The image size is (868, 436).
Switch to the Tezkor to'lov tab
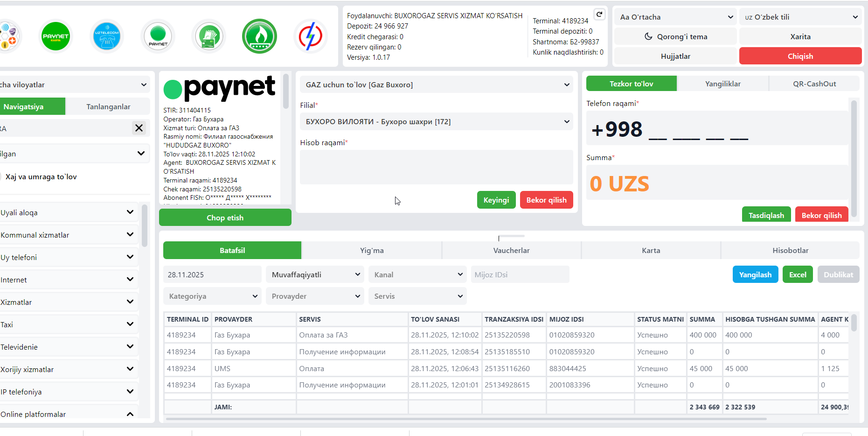pos(631,84)
